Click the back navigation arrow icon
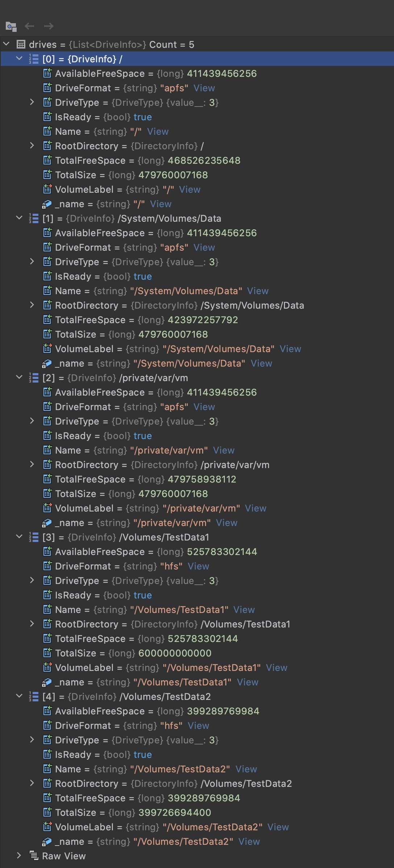The height and width of the screenshot is (868, 394). (x=29, y=26)
